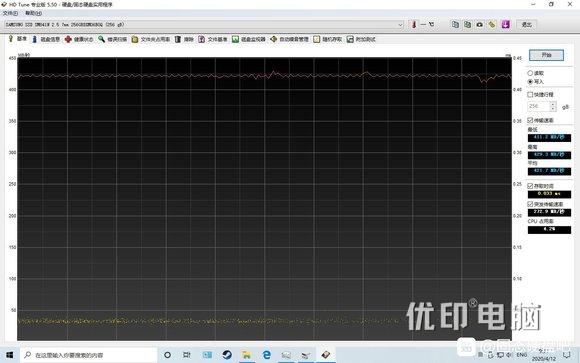Open the File menu
Image resolution: width=580 pixels, height=363 pixels.
tap(10, 13)
